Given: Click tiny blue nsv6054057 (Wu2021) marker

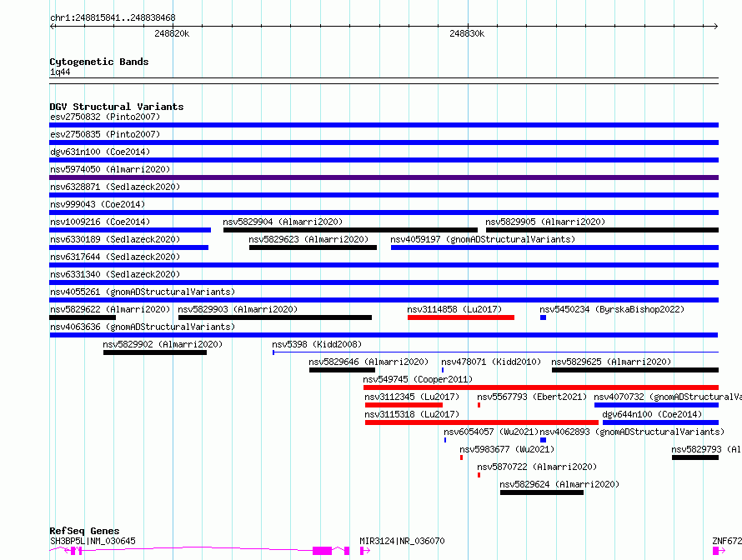Looking at the screenshot, I should coord(445,440).
